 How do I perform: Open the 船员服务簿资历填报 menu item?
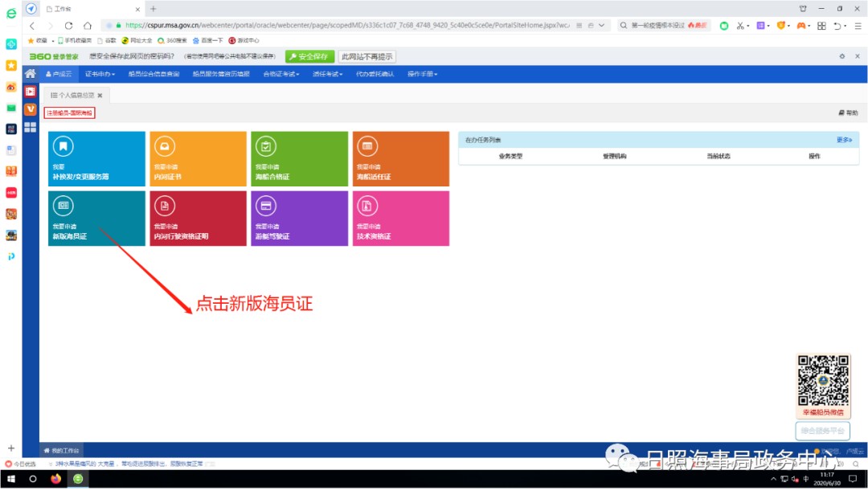[x=221, y=74]
